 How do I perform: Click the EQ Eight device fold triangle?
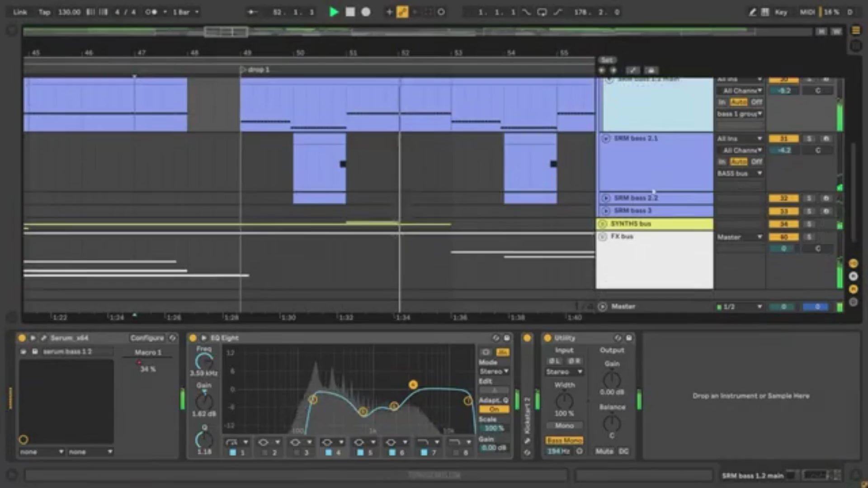(x=203, y=338)
